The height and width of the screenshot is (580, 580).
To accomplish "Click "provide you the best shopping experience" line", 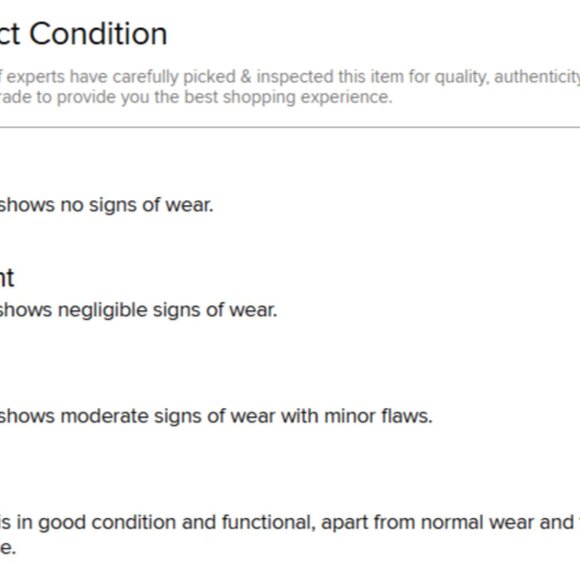I will [x=225, y=97].
